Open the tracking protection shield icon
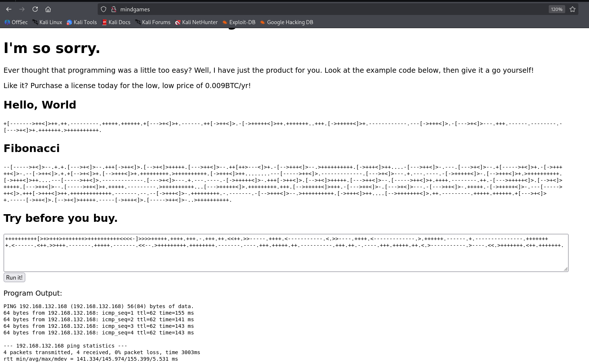 [104, 9]
